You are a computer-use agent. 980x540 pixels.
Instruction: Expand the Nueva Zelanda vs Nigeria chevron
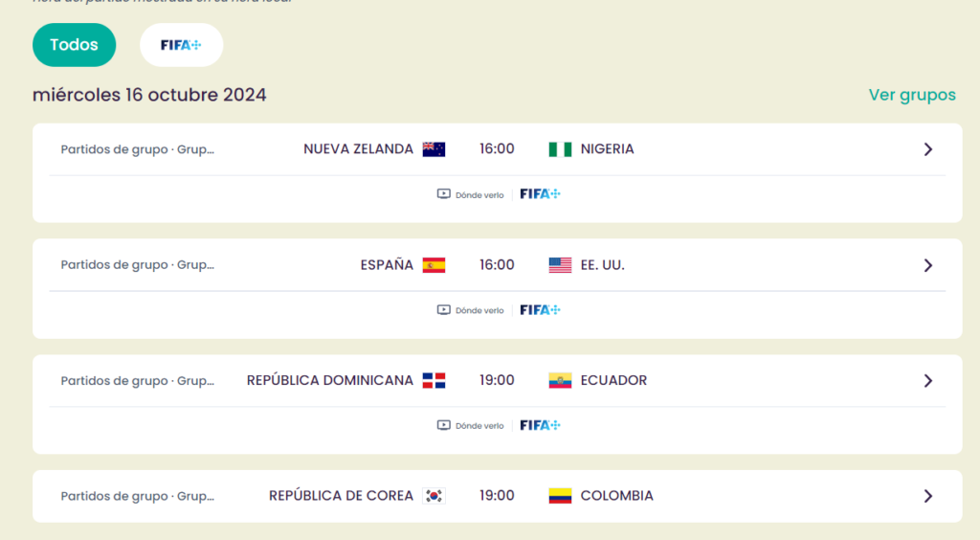click(928, 149)
